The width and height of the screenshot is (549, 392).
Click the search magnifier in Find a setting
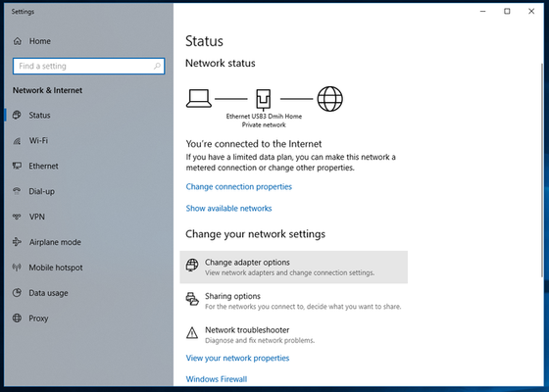pyautogui.click(x=157, y=66)
